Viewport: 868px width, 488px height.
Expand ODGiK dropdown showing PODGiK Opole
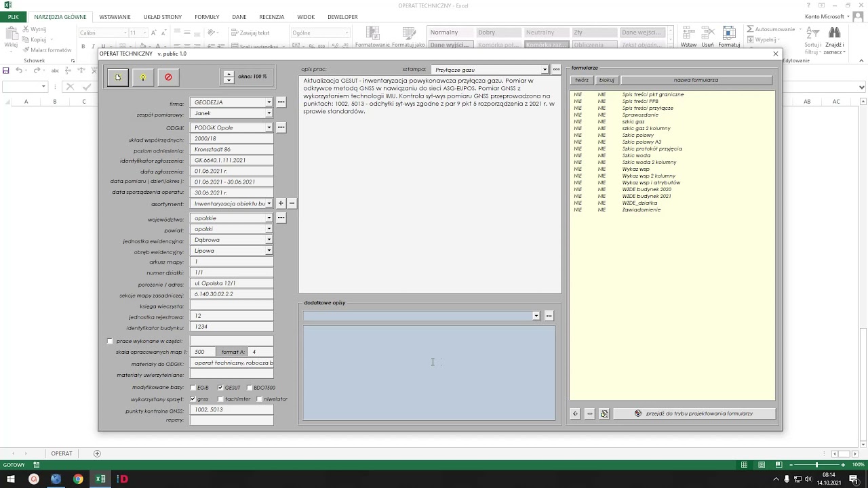coord(269,127)
